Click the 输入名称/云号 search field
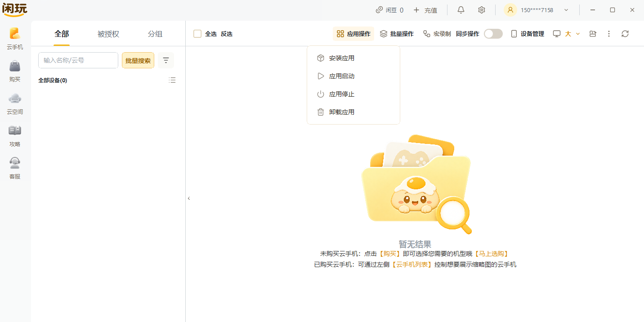The width and height of the screenshot is (644, 322). pos(78,60)
